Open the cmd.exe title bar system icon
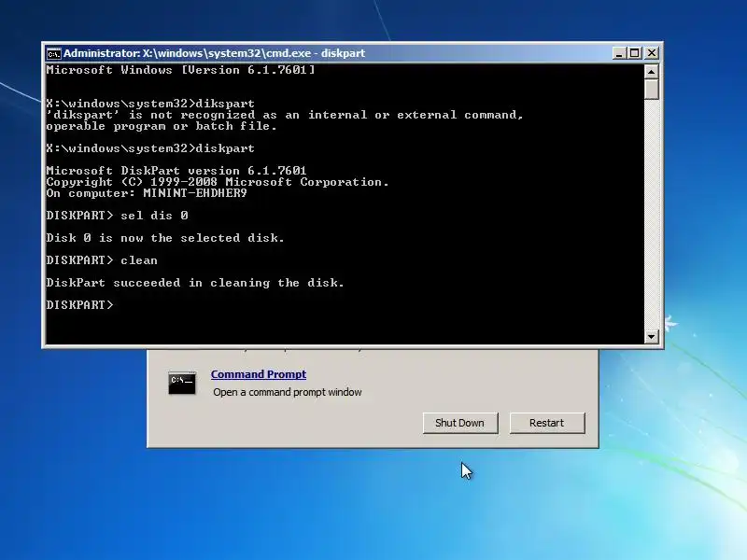 click(54, 53)
